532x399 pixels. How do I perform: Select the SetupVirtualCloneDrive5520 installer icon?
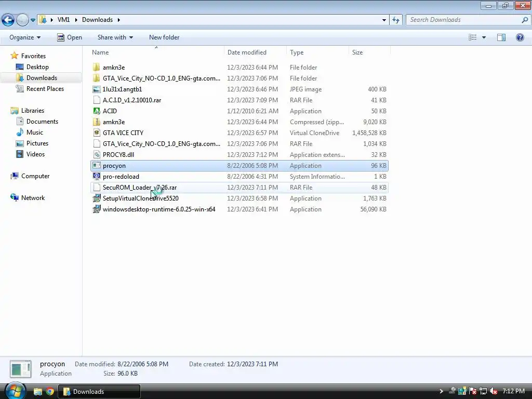click(97, 198)
